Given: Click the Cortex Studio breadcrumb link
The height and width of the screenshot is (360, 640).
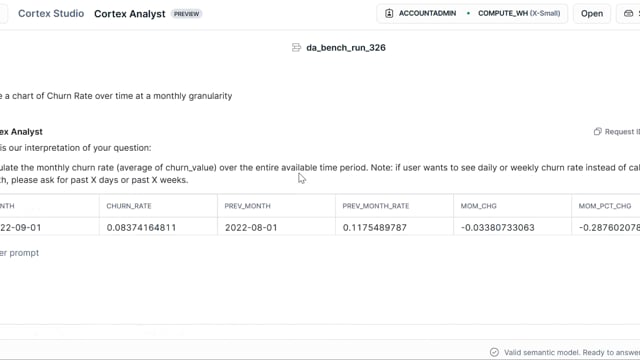Looking at the screenshot, I should [x=51, y=13].
